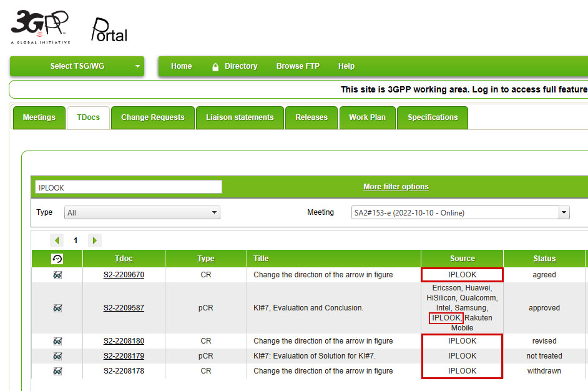The height and width of the screenshot is (391, 588).
Task: Open the Type dropdown showing All
Action: tap(142, 212)
